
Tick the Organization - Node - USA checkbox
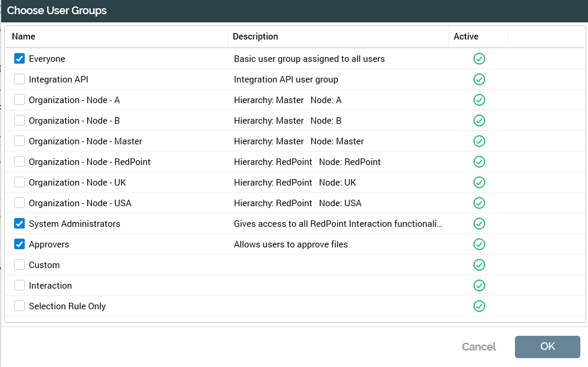tap(19, 203)
